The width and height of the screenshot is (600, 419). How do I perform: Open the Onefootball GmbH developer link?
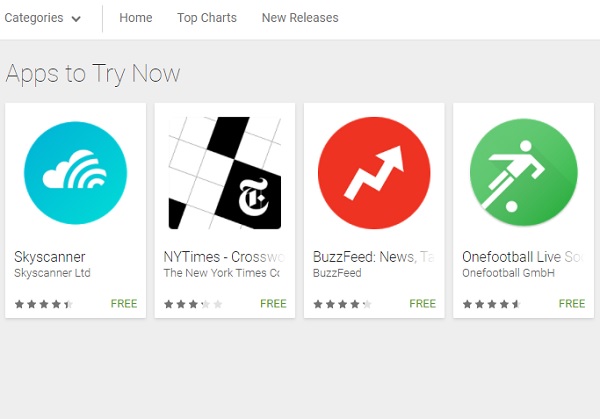point(508,273)
